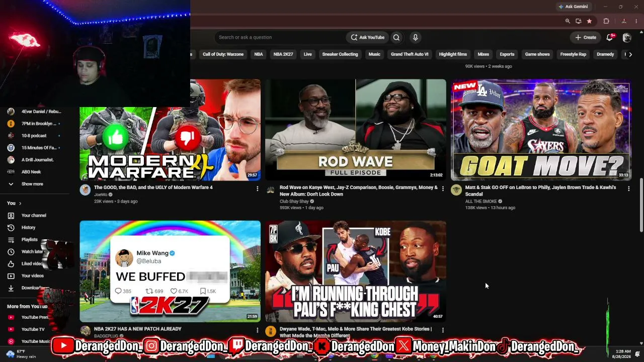This screenshot has height=362, width=644.
Task: Open Matt & Stak GO OFF title link
Action: pyautogui.click(x=541, y=191)
